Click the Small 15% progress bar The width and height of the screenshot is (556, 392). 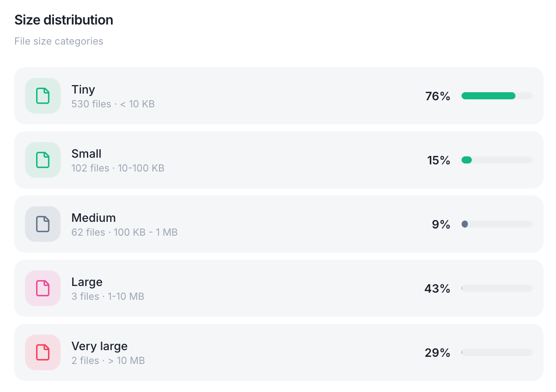497,160
